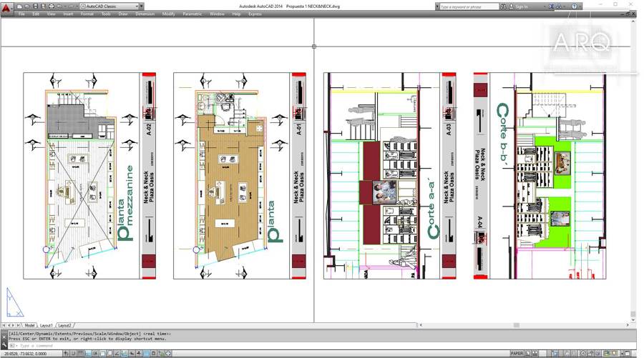Click the Redo arrow in Quick Access toolbar
Screen dimensions: 644x358
click(71, 6)
